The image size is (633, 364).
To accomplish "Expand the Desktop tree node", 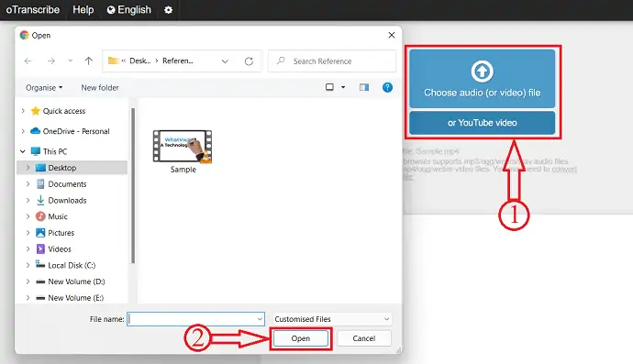I will (28, 168).
